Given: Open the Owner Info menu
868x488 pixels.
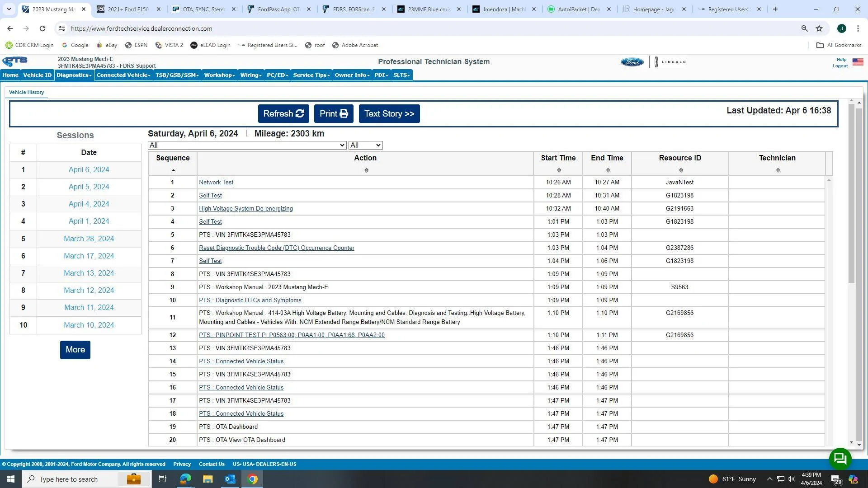Looking at the screenshot, I should pos(352,75).
